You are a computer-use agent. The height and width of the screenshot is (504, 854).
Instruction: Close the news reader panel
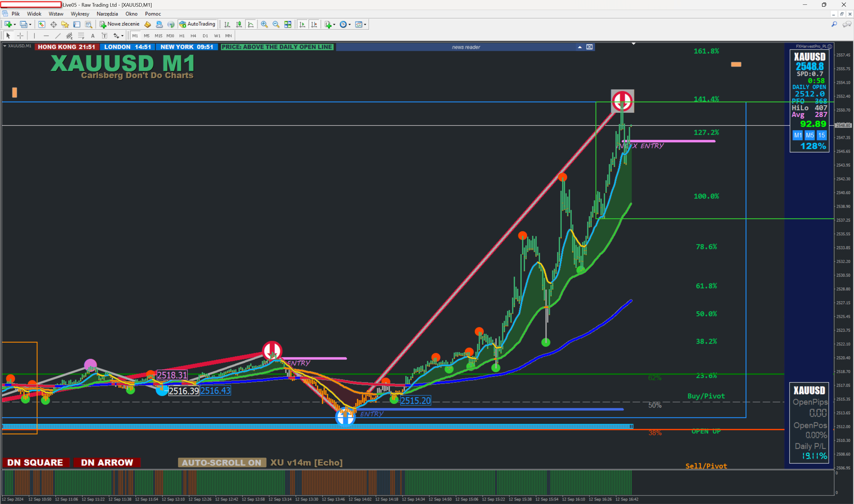[589, 47]
